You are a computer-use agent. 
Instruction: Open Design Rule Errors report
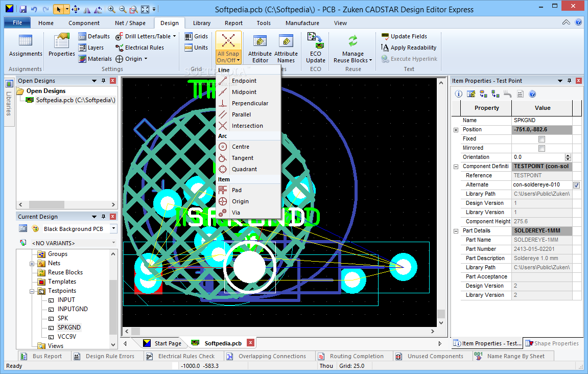(x=104, y=356)
